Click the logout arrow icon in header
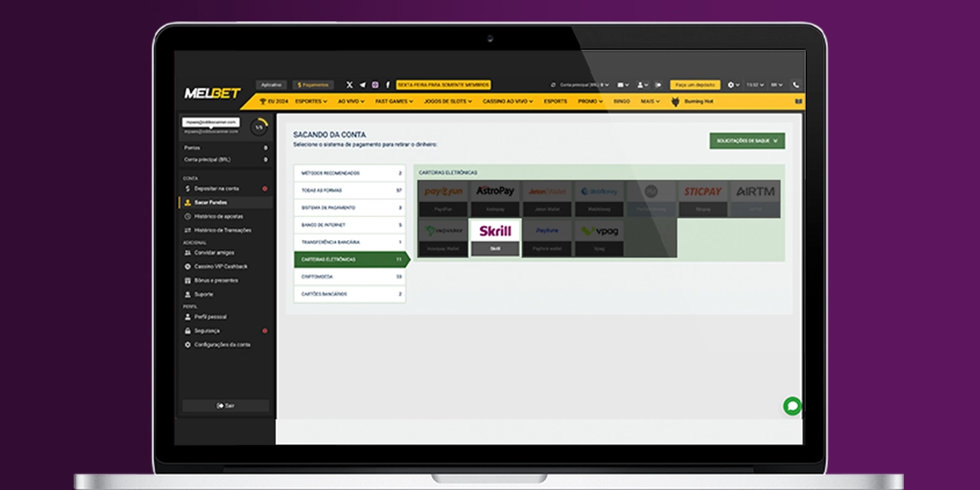This screenshot has height=490, width=980. pyautogui.click(x=658, y=85)
